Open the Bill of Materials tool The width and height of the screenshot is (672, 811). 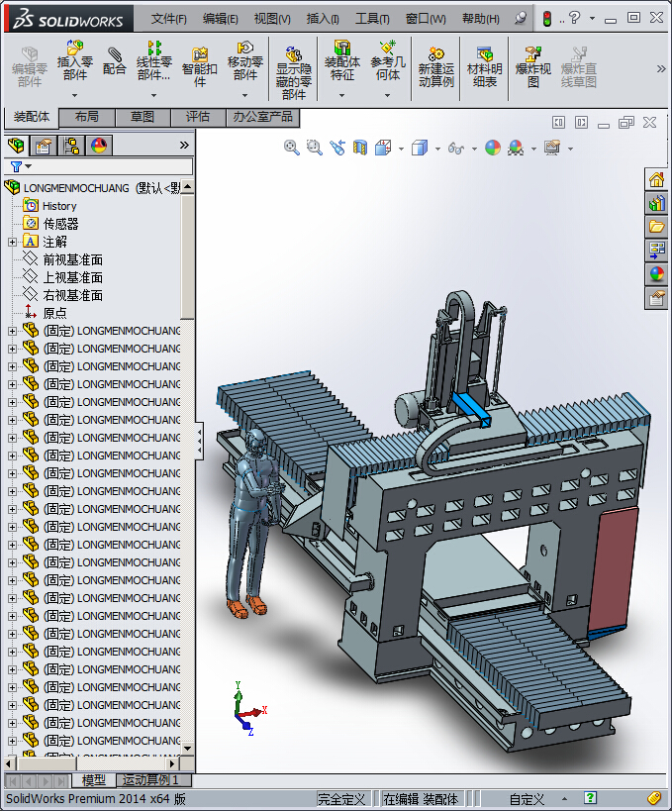coord(484,66)
